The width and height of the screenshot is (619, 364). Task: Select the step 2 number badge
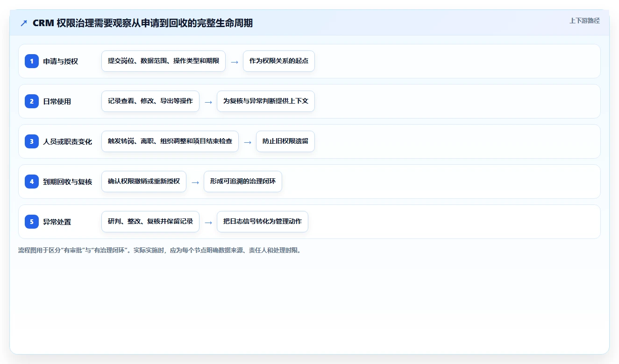[x=32, y=101]
